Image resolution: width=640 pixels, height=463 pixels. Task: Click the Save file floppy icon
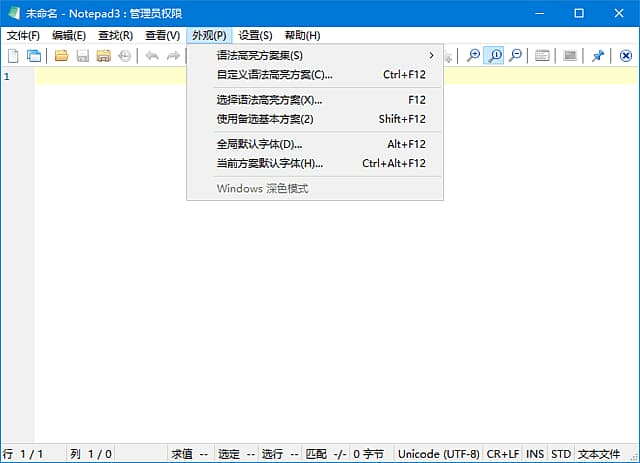pos(82,56)
